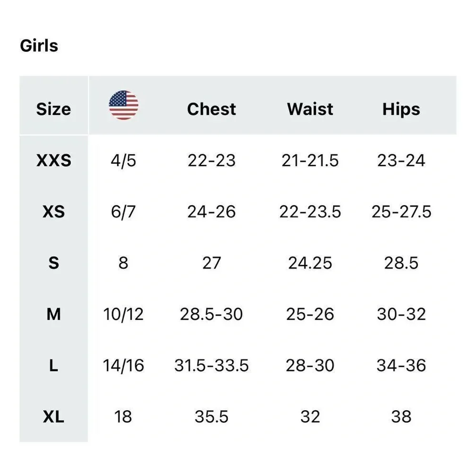Select the L size row label

pyautogui.click(x=54, y=365)
